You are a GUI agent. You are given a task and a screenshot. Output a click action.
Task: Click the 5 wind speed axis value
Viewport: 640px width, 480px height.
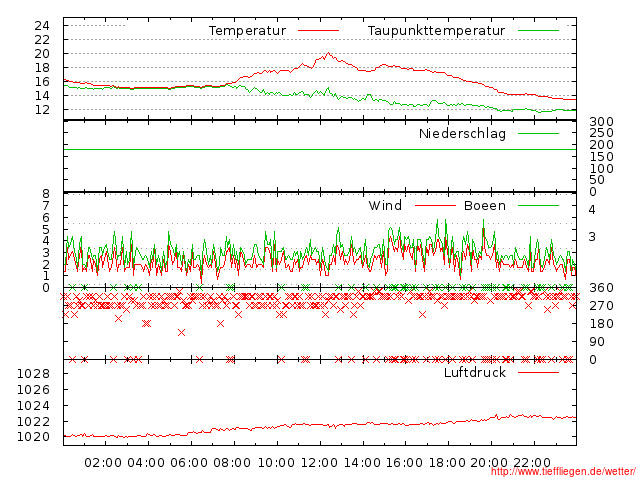point(46,229)
